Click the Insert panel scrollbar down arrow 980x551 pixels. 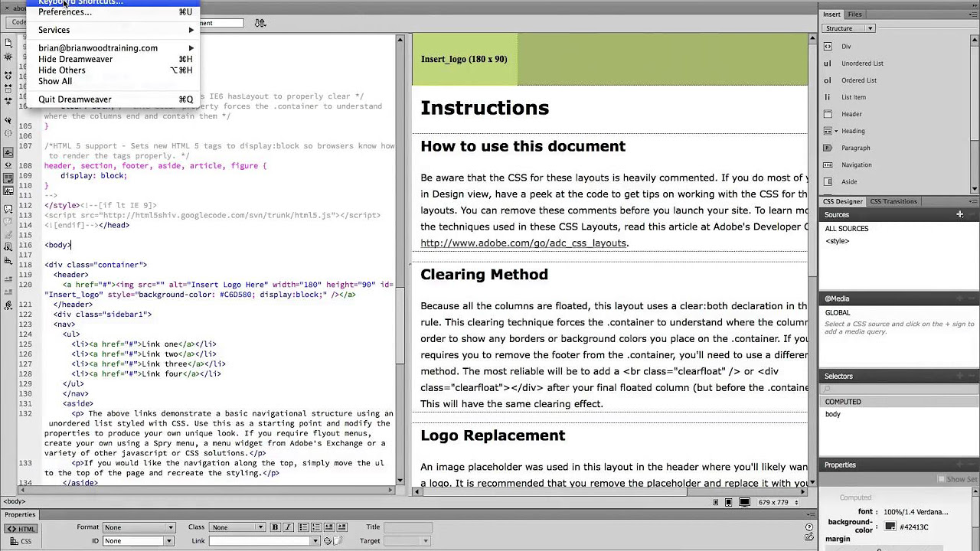975,189
